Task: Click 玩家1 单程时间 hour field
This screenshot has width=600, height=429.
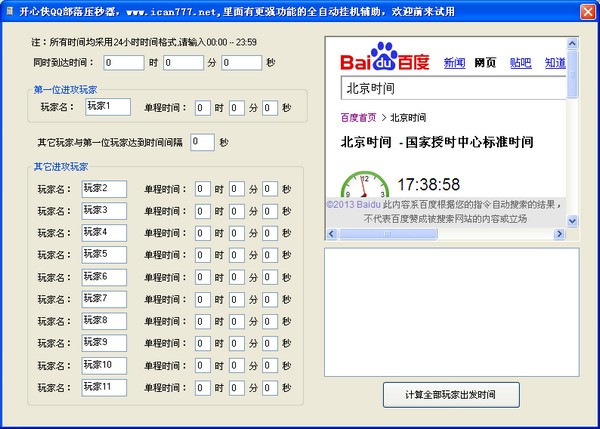Action: 202,108
